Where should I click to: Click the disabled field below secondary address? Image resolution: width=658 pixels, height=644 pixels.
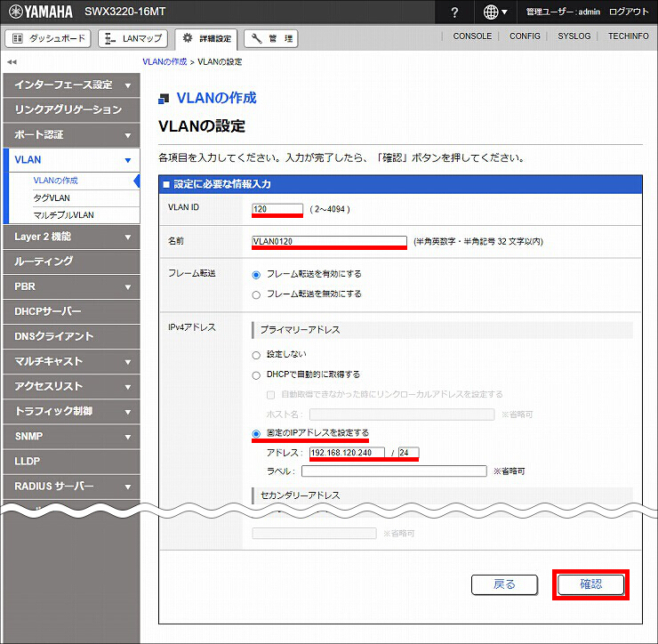pyautogui.click(x=314, y=533)
